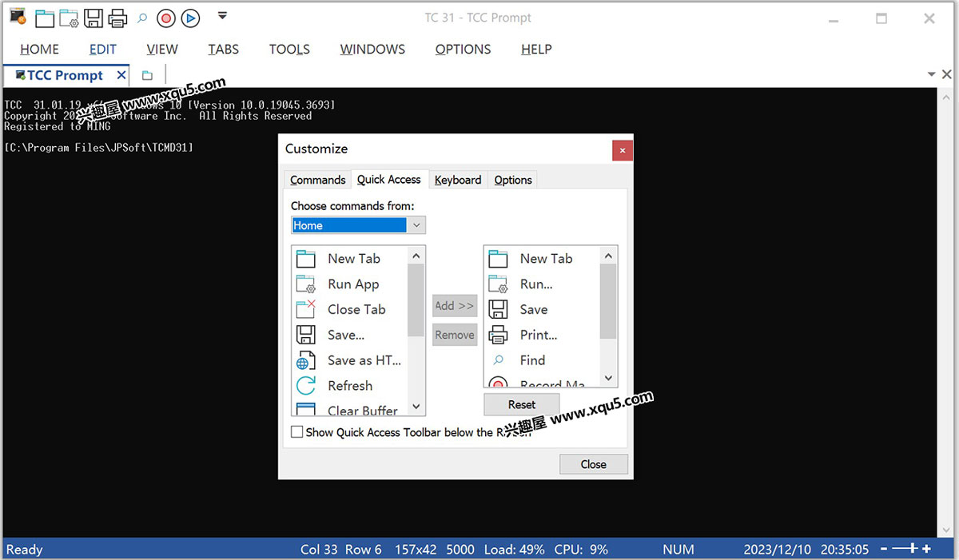Click Find magnifier icon in title bar toolbar
Image resolution: width=959 pixels, height=560 pixels.
[142, 18]
